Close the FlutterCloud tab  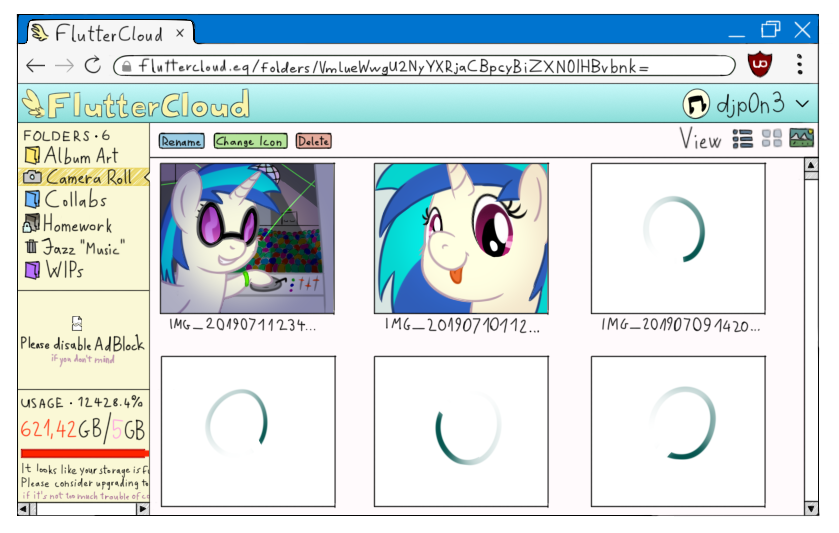(x=180, y=33)
